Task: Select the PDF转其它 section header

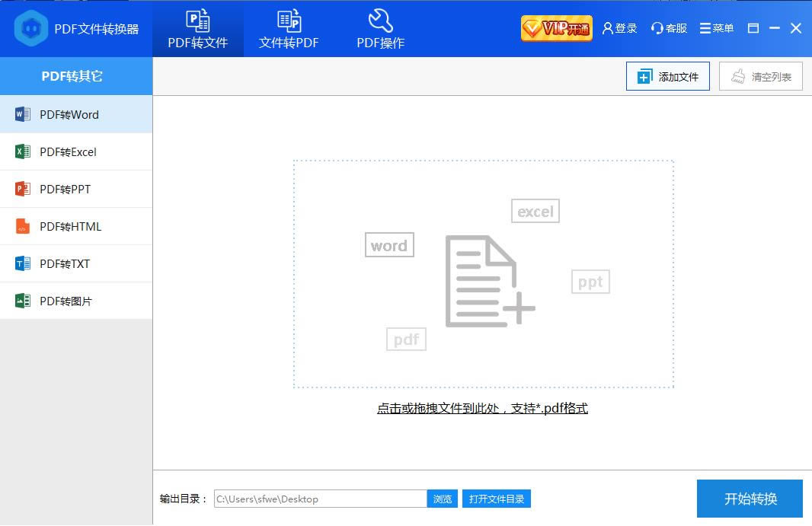Action: pos(76,76)
